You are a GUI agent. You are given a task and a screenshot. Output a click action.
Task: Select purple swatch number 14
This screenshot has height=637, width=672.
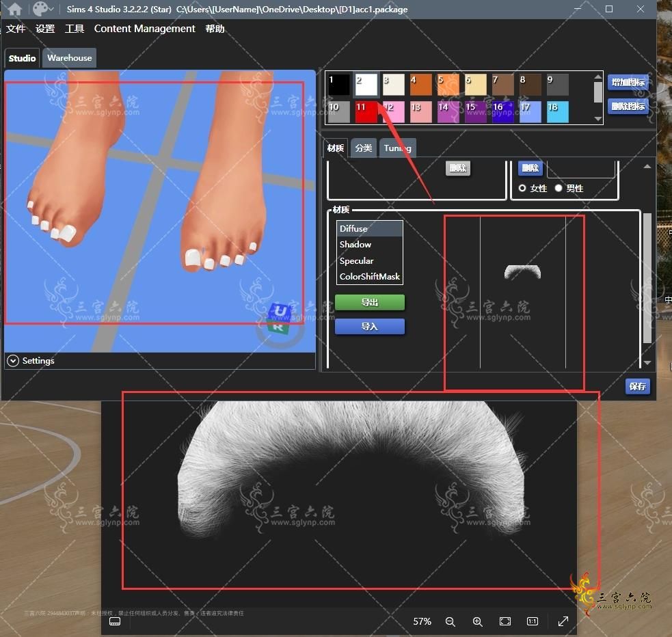[x=448, y=112]
